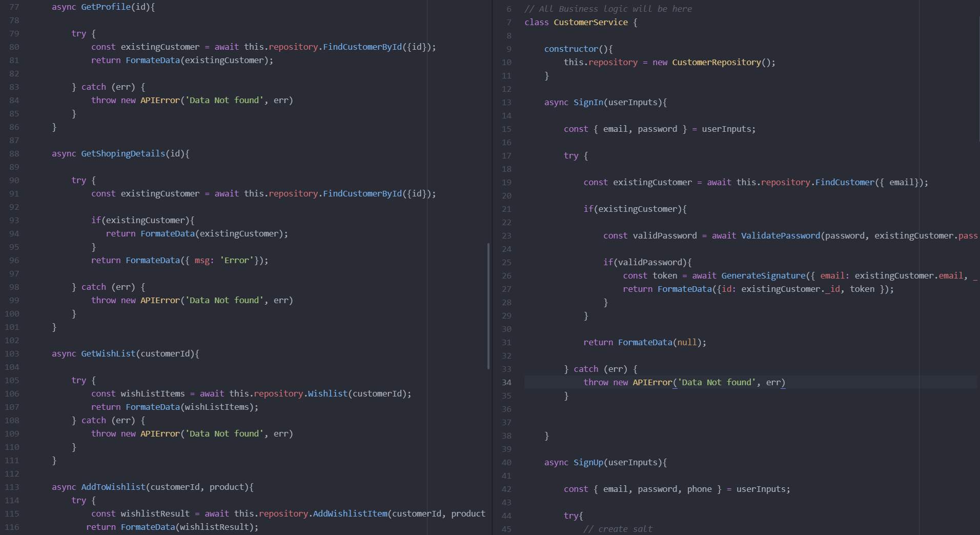The image size is (980, 535).
Task: Click FindCustomerById call on line 80
Action: (x=362, y=47)
